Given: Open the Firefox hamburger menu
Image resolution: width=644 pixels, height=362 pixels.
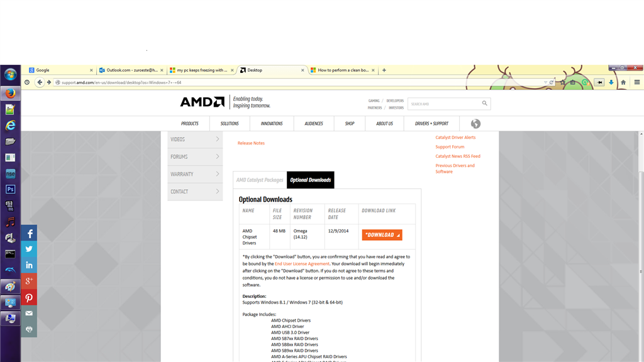Looking at the screenshot, I should pyautogui.click(x=637, y=82).
